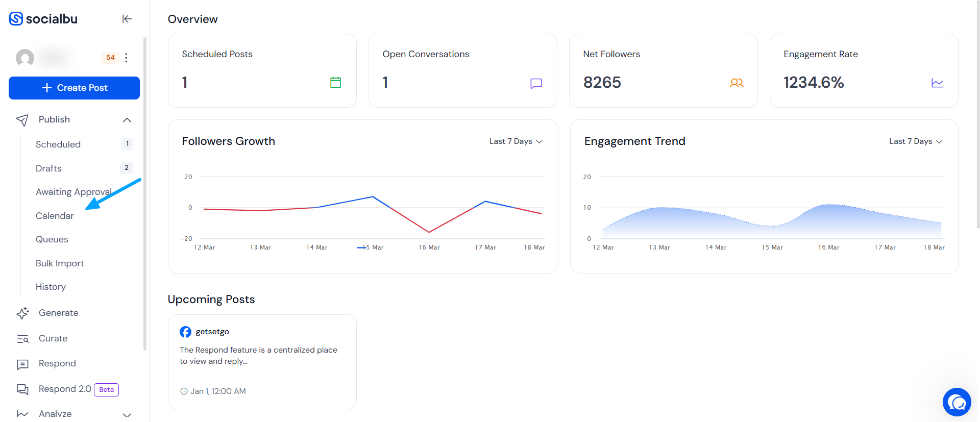Open the live chat support widget
The image size is (980, 422).
click(957, 402)
